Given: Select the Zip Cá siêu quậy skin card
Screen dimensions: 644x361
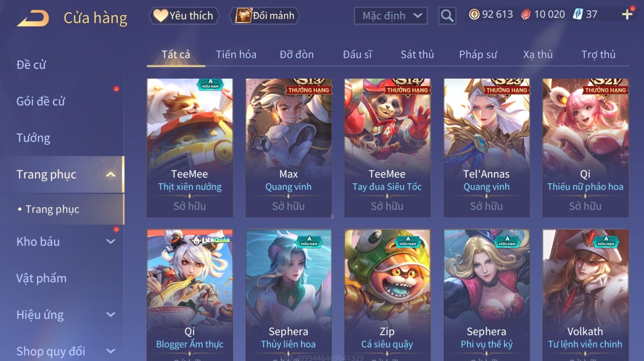Looking at the screenshot, I should (387, 295).
